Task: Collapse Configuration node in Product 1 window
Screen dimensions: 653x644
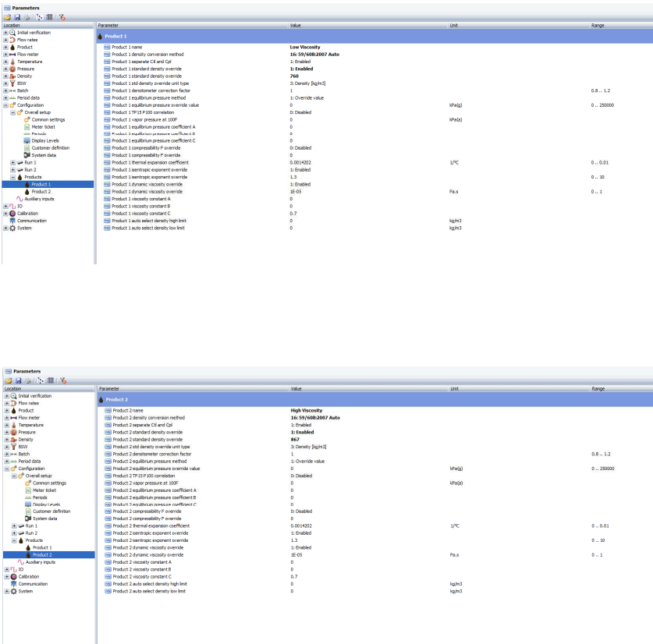Action: 5,105
